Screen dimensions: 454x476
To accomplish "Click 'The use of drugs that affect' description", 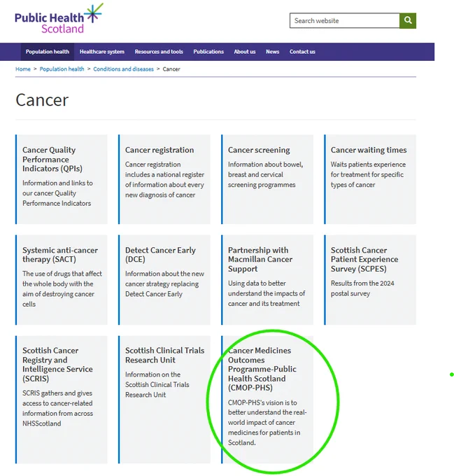I will coord(62,288).
